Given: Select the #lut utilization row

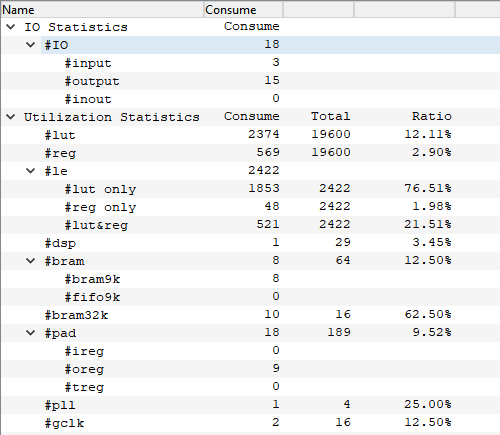Looking at the screenshot, I should tap(250, 135).
